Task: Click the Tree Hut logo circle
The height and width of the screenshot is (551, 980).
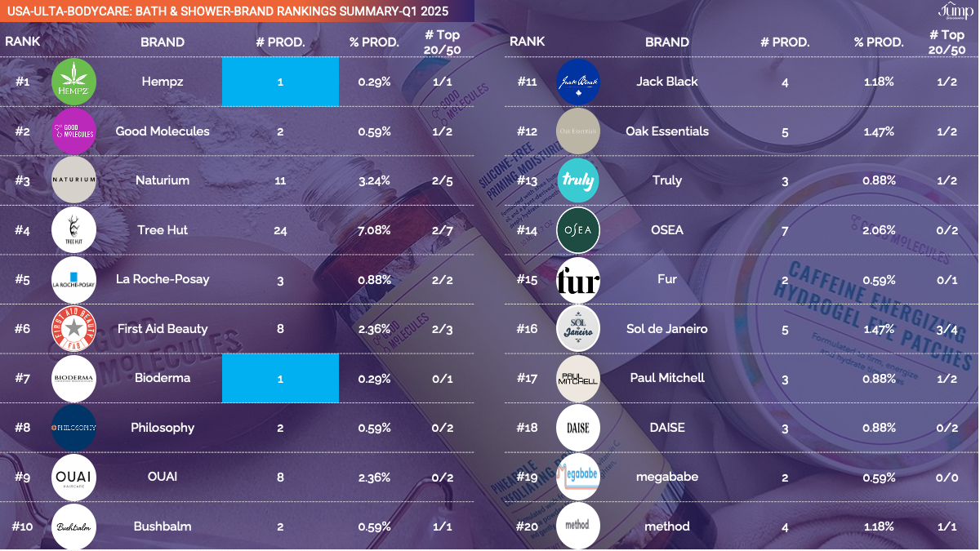Action: [x=73, y=230]
